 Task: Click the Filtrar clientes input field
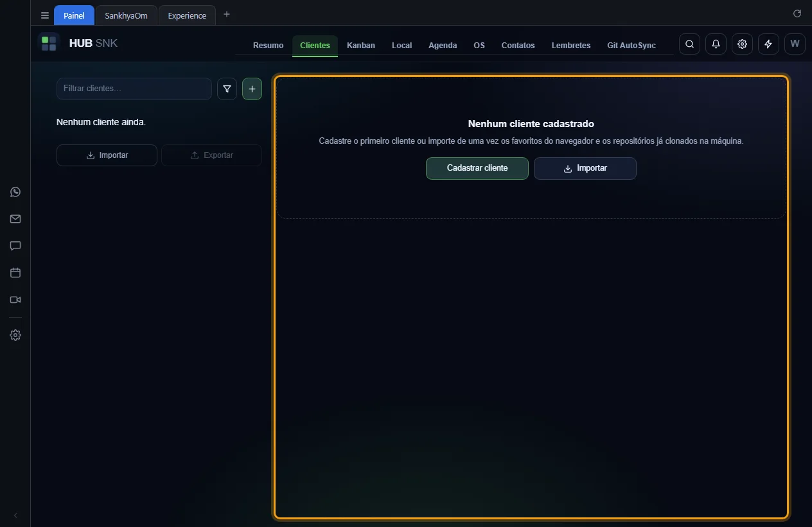(134, 89)
